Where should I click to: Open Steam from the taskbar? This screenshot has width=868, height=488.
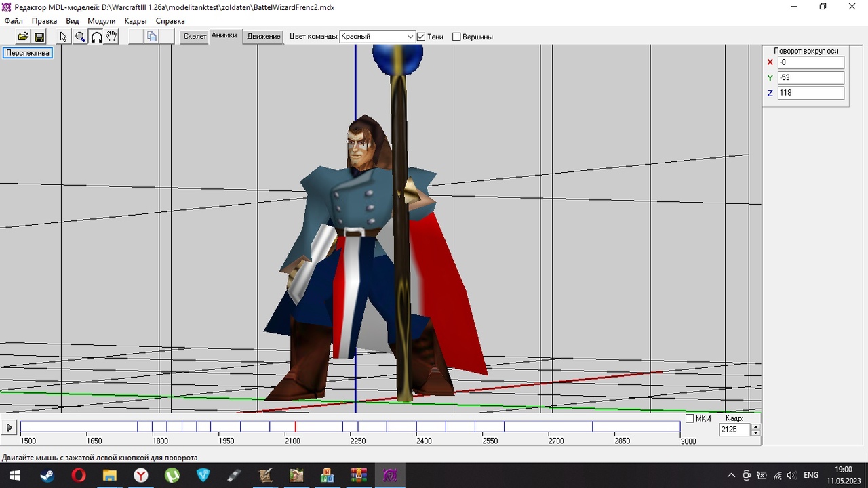[47, 475]
